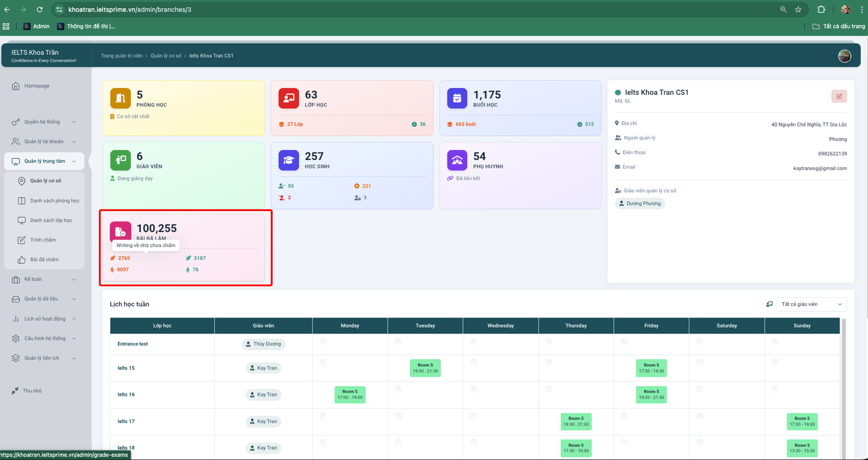Expand the Quyền hệ thống menu
Image resolution: width=868 pixels, height=460 pixels.
click(x=44, y=122)
